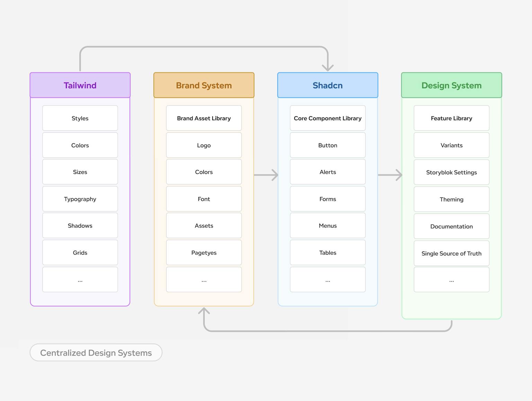This screenshot has width=532, height=401.
Task: Open the Typography item in Tailwind
Action: click(80, 199)
